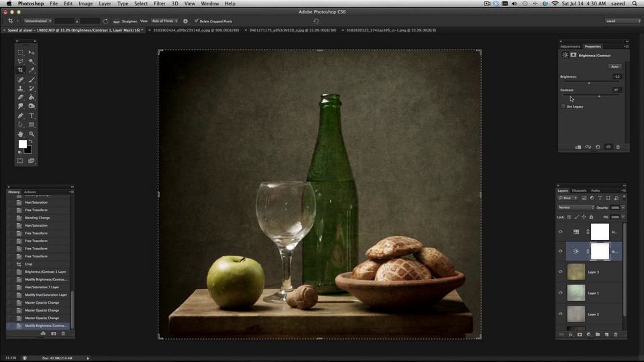This screenshot has width=644, height=362.
Task: Select the Zoom tool magnifier
Action: click(31, 134)
